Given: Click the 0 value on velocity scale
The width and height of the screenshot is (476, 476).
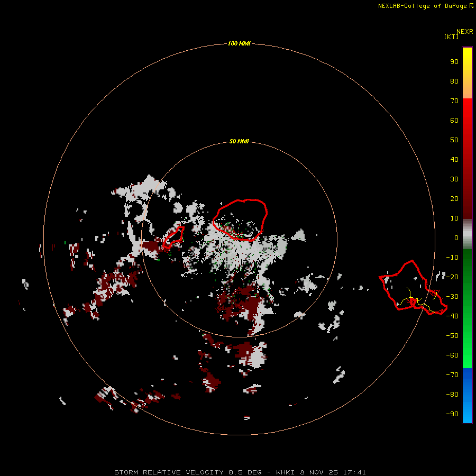Looking at the screenshot, I should coord(456,237).
